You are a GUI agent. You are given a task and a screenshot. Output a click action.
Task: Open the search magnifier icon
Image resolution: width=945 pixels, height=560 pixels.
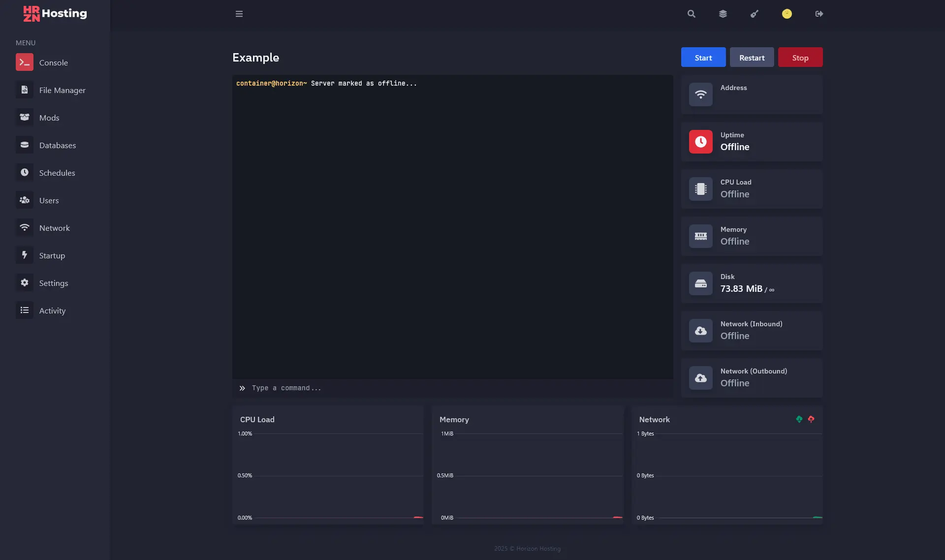click(x=692, y=14)
